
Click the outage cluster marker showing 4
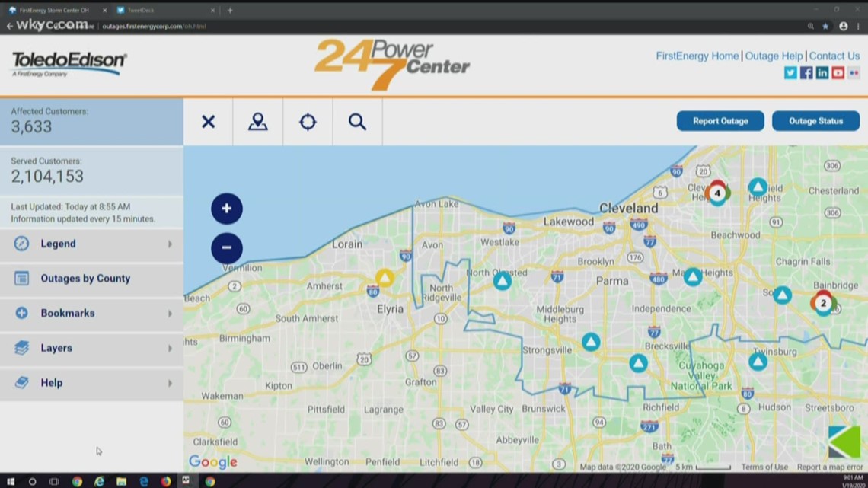coord(717,193)
